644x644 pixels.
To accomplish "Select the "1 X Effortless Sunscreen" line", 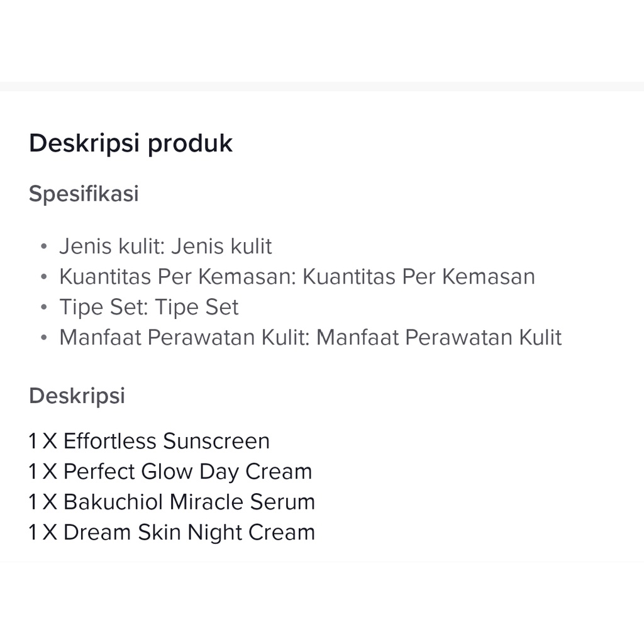I will click(149, 441).
